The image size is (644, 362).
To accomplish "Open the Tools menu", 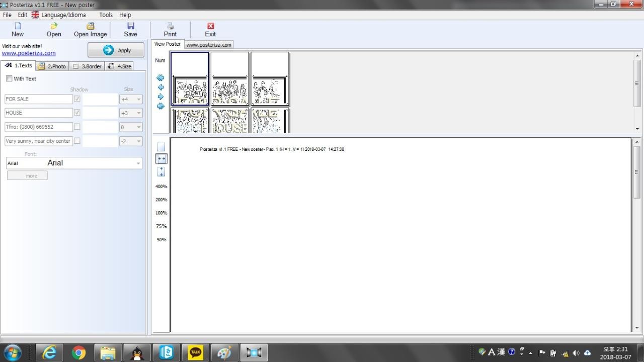I will [106, 15].
